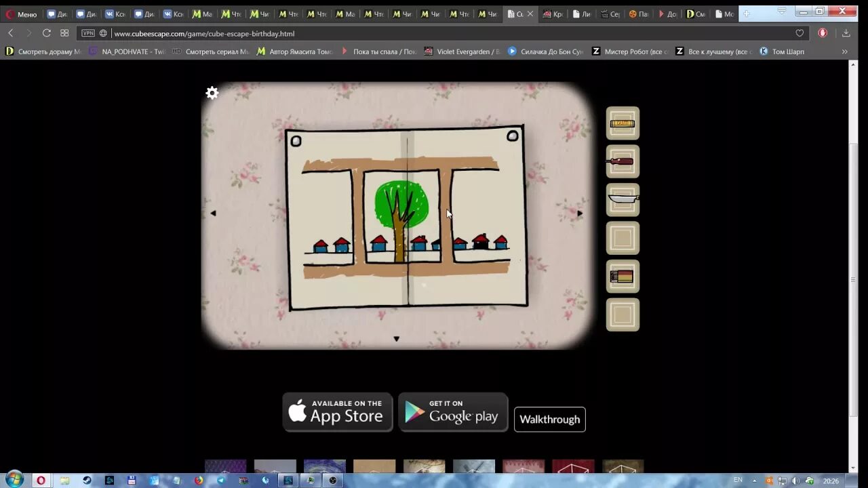Open 'Все к лучшему' bookmark
This screenshot has width=868, height=488.
pyautogui.click(x=714, y=52)
